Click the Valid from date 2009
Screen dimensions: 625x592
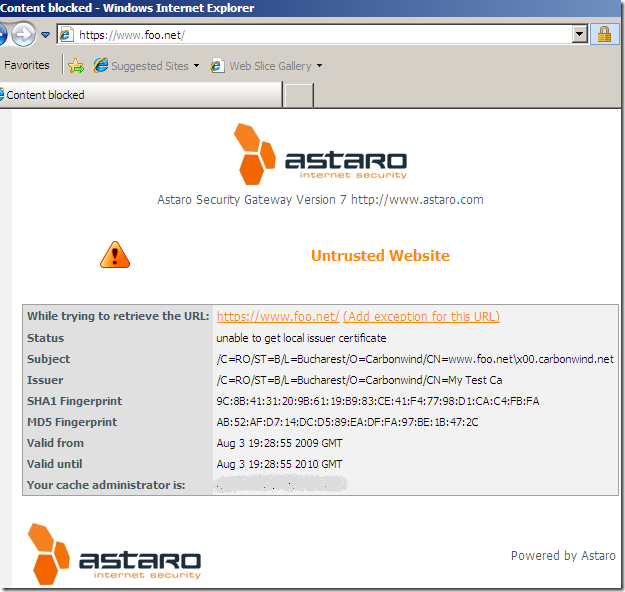click(279, 443)
